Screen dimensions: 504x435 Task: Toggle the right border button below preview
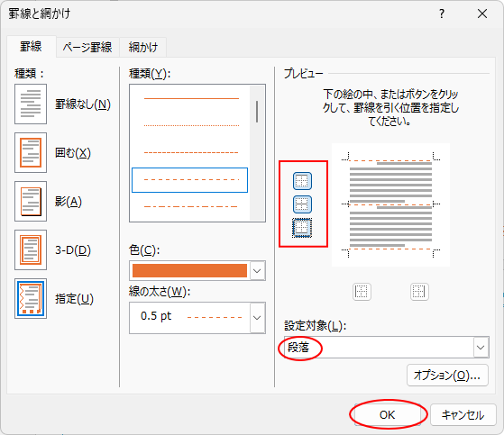pos(419,292)
